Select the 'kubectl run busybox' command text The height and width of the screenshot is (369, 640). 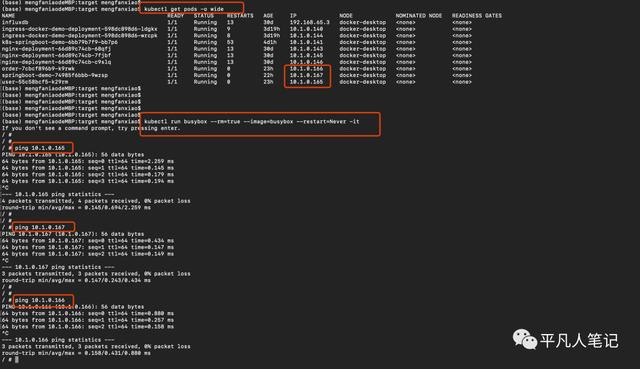click(x=252, y=121)
